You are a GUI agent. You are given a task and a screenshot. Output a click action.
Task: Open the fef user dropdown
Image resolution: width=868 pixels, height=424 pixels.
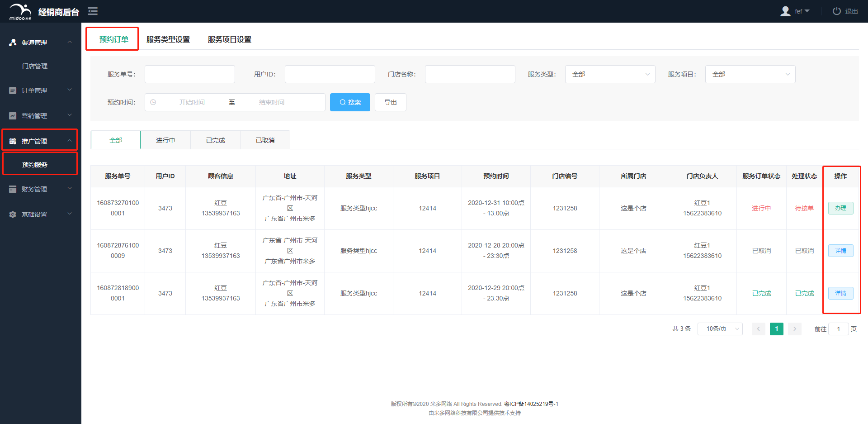(802, 11)
